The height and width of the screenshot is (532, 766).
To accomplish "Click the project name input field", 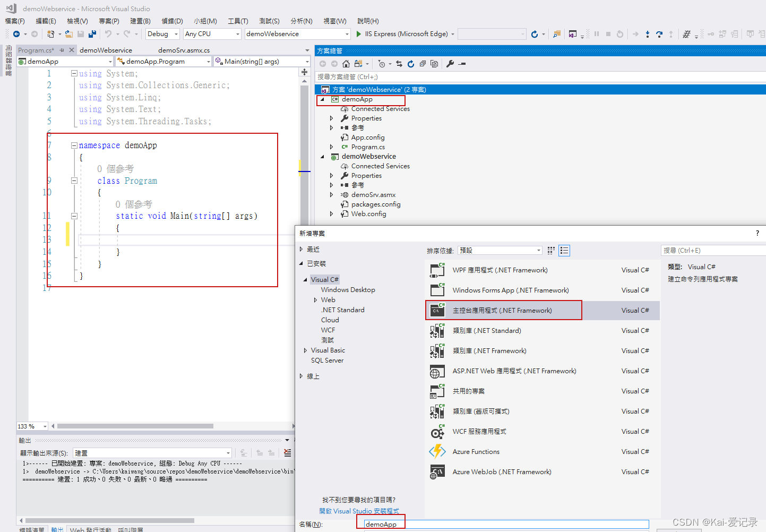I will pyautogui.click(x=506, y=525).
